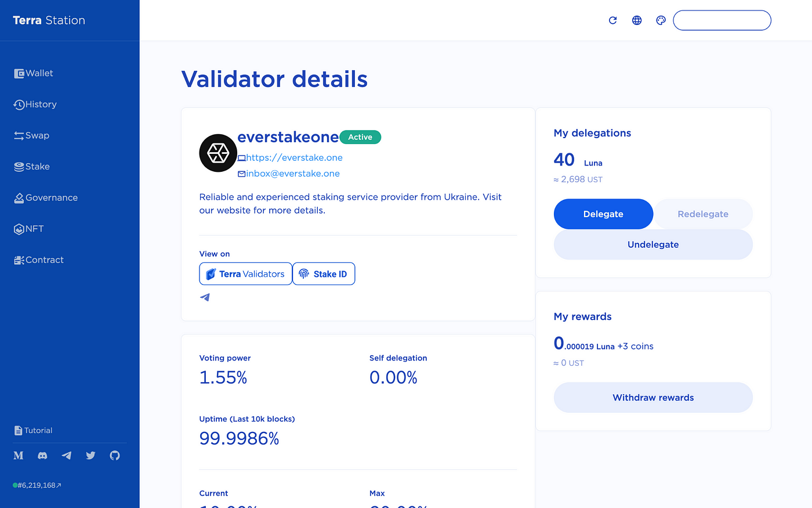Click the ≈ 2,698 UST value

[x=578, y=179]
